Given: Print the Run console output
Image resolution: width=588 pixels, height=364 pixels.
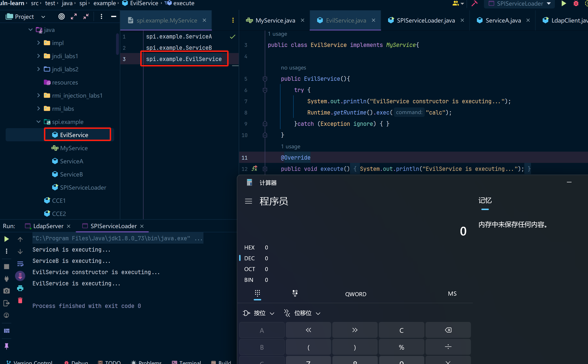Looking at the screenshot, I should [x=20, y=288].
